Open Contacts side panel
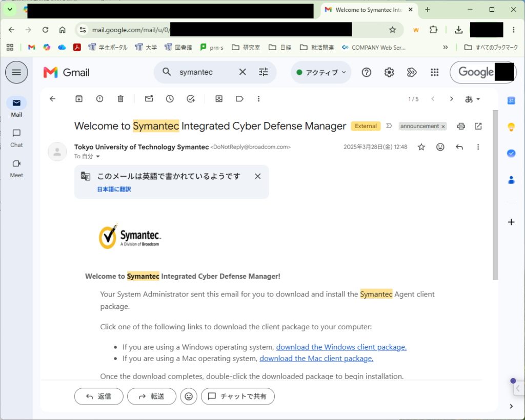This screenshot has height=420, width=525. coord(511,180)
